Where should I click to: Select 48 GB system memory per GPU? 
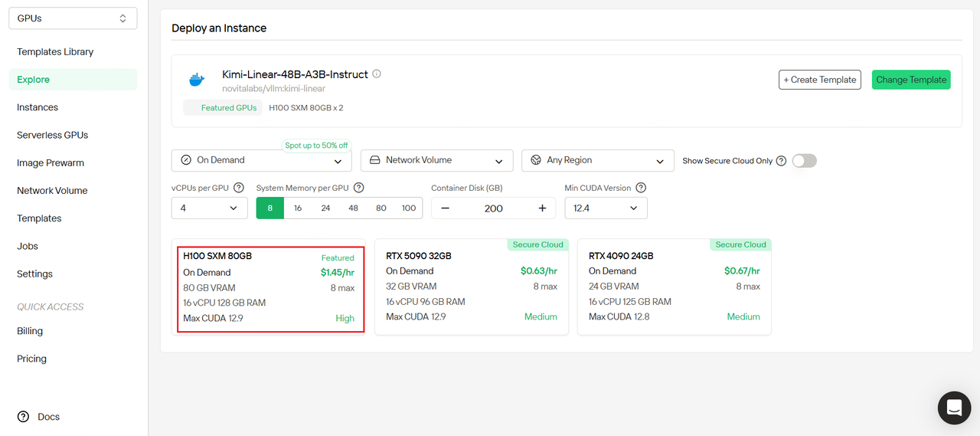pyautogui.click(x=353, y=208)
